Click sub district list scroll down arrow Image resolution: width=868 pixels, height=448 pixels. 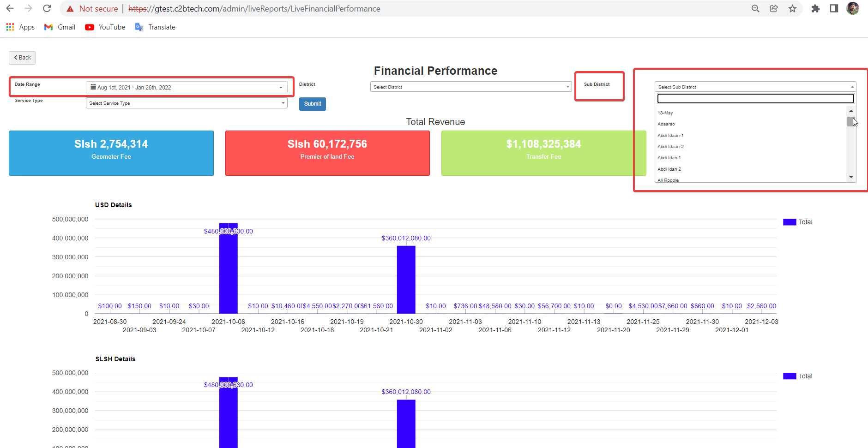(x=851, y=177)
